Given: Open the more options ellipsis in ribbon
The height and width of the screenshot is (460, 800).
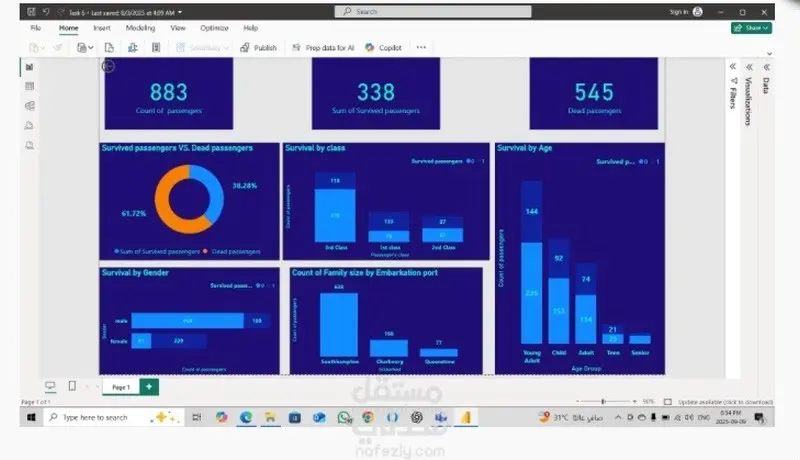Looking at the screenshot, I should coord(421,47).
